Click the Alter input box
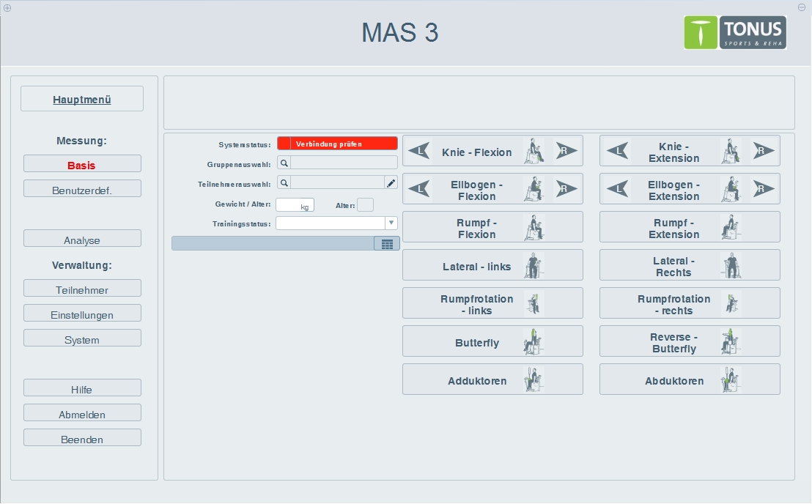 coord(365,205)
